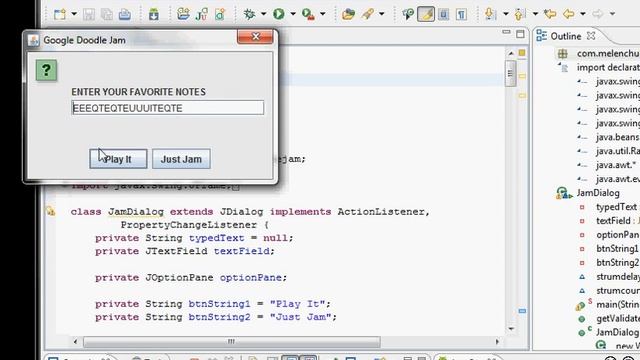
Task: Click the New JUnit Test Case icon
Action: [202, 14]
